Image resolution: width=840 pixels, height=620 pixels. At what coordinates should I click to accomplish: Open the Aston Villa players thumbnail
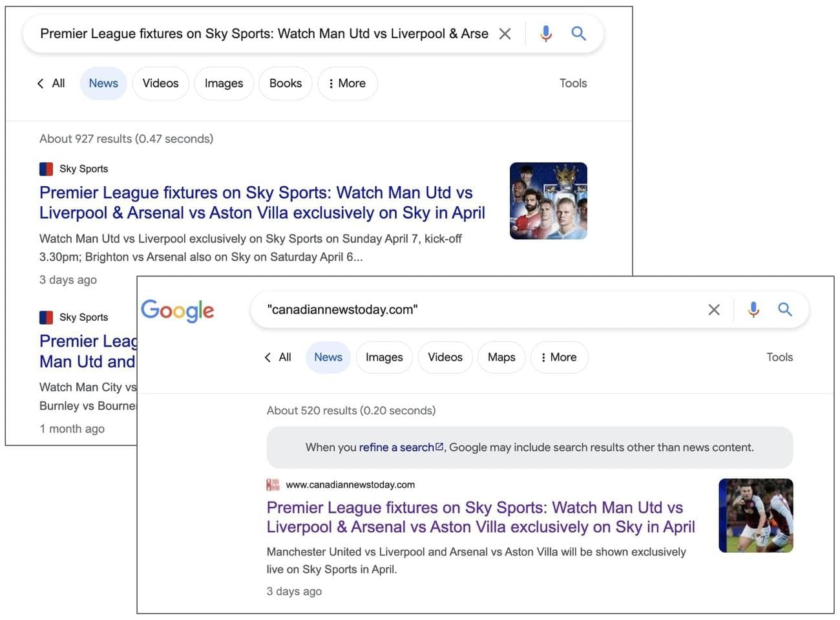point(755,515)
